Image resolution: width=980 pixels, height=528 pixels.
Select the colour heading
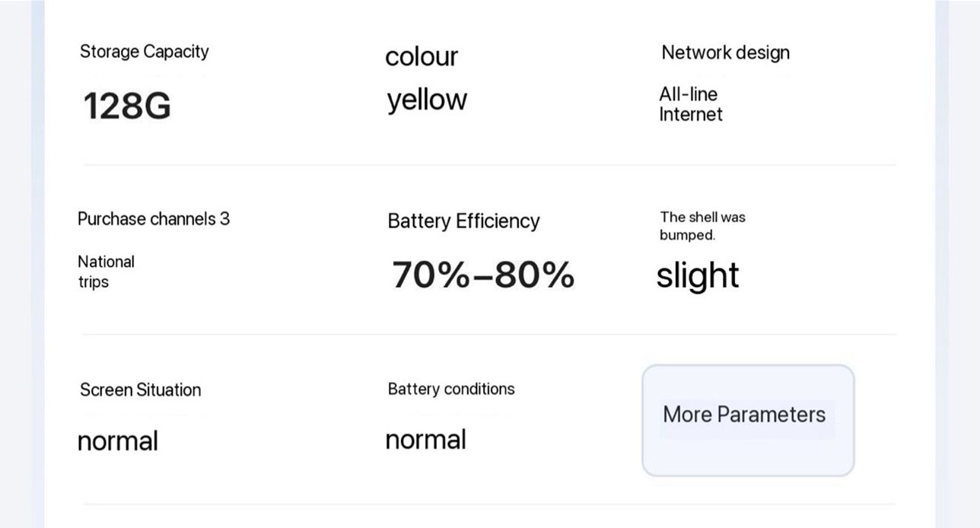point(422,56)
